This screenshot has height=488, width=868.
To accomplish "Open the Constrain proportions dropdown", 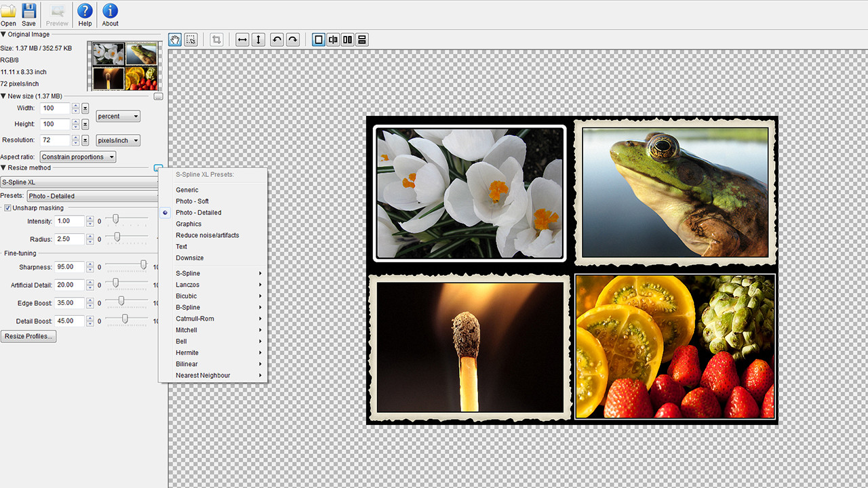I will point(78,157).
